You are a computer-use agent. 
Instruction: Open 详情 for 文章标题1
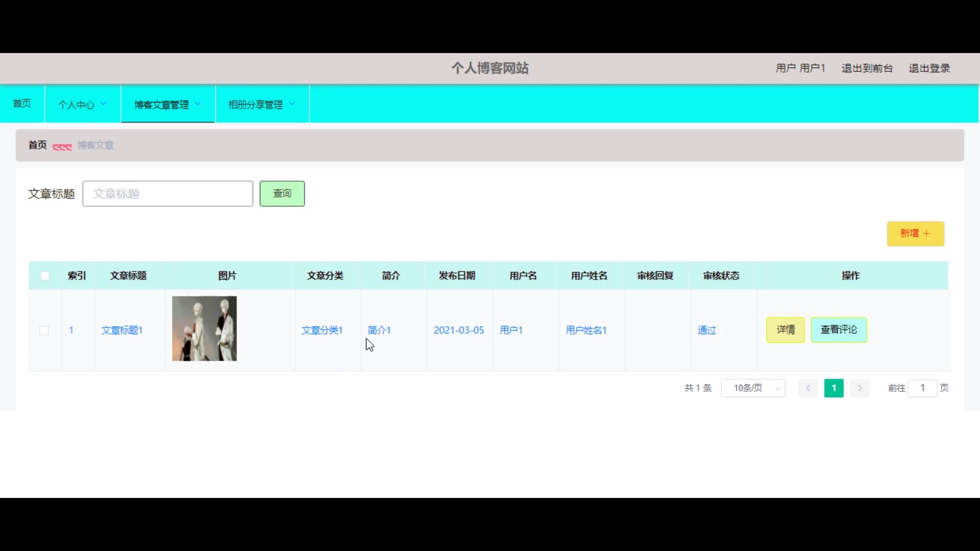[x=785, y=330]
